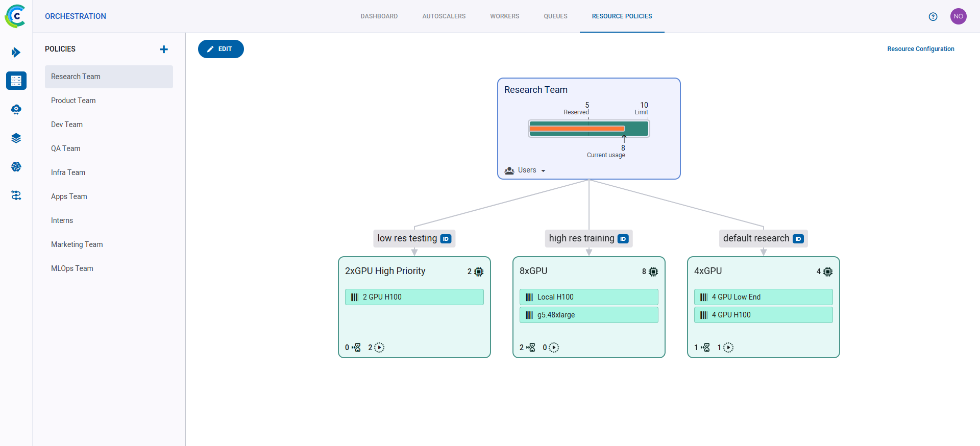Expand the Users dropdown in Research Team
Viewport: 980px width, 446px height.
(526, 170)
